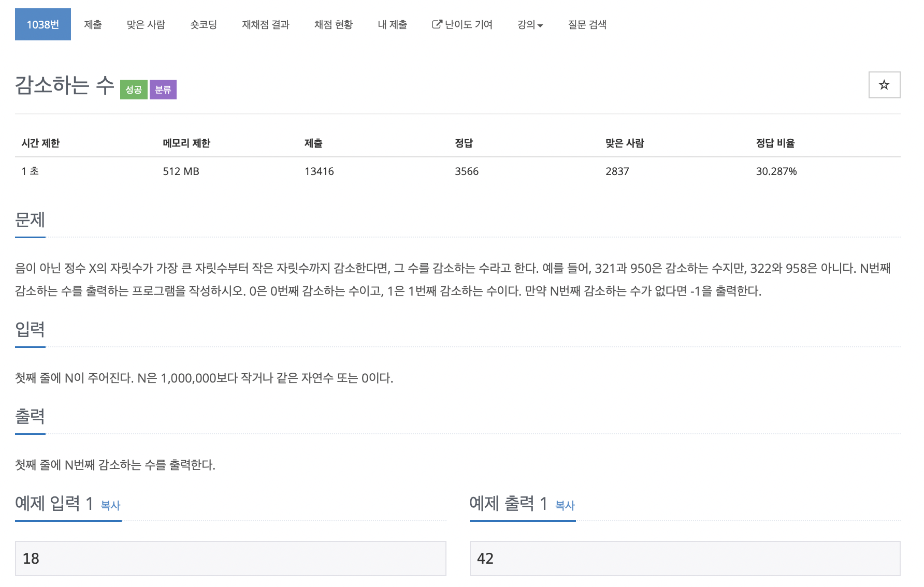Image resolution: width=924 pixels, height=587 pixels.
Task: Open the 재채점 결과 page
Action: click(x=265, y=24)
